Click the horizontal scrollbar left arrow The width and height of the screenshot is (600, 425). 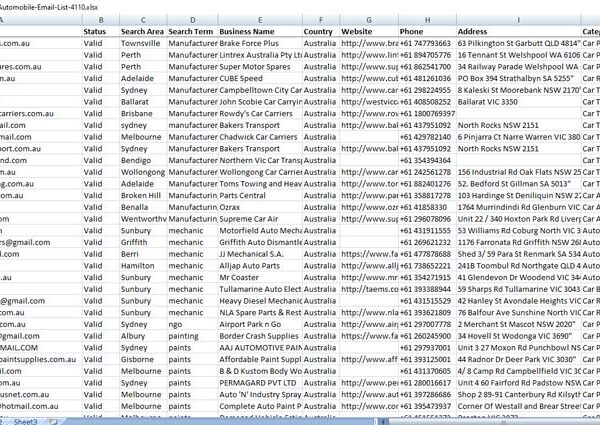click(382, 422)
